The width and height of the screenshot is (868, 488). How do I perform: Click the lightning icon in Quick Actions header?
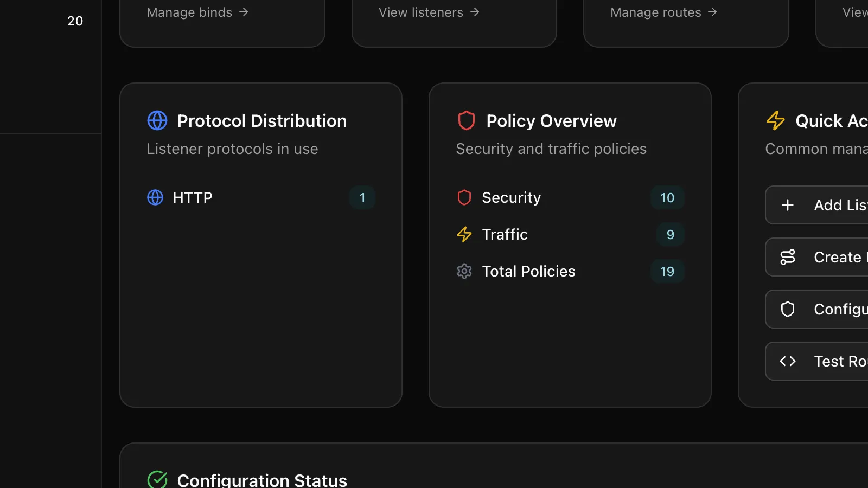pyautogui.click(x=776, y=120)
